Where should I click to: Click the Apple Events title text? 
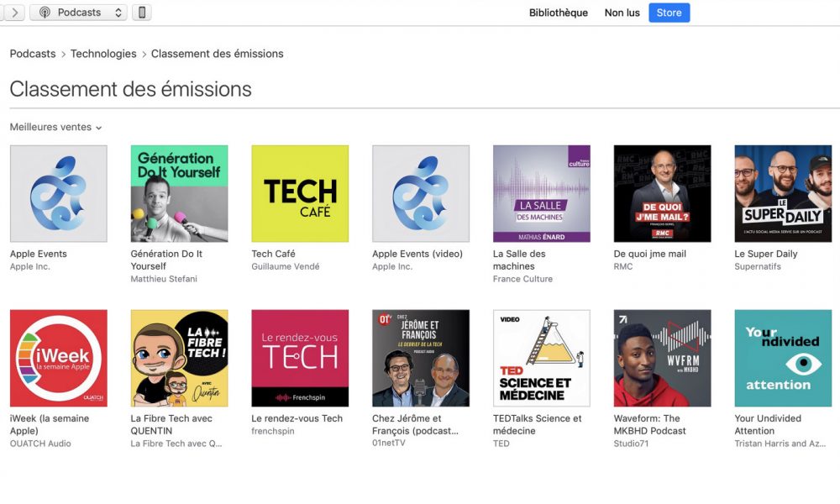click(39, 254)
